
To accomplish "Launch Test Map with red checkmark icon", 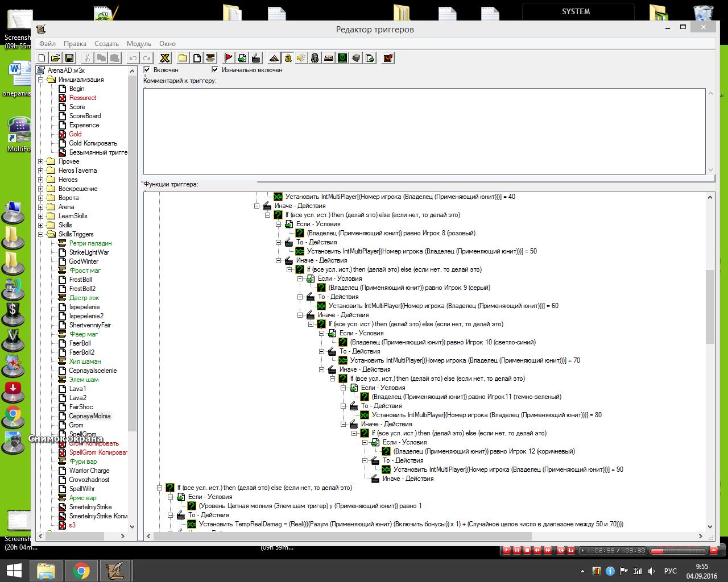I will pyautogui.click(x=388, y=58).
